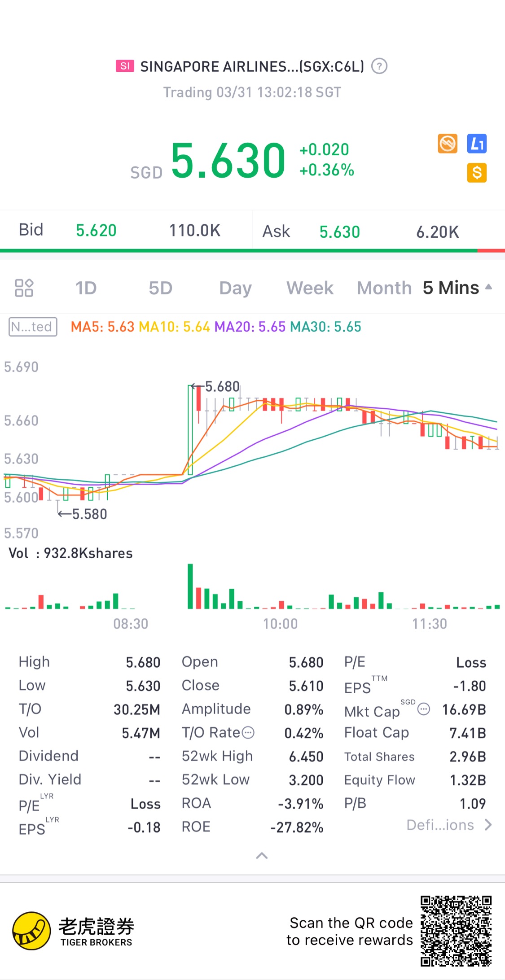Image resolution: width=505 pixels, height=980 pixels.
Task: Tap the bid volume 110.0K
Action: click(194, 231)
